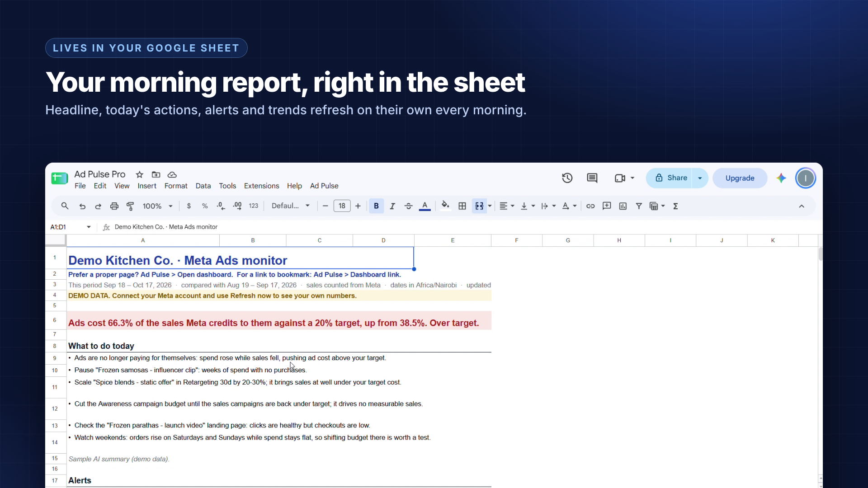Open the Data menu

coord(203,186)
